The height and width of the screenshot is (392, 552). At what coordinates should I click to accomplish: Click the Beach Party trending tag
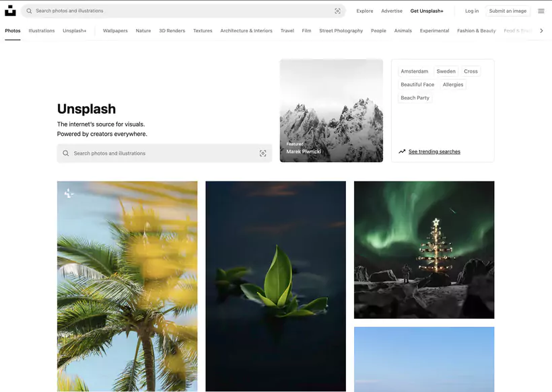pyautogui.click(x=415, y=98)
